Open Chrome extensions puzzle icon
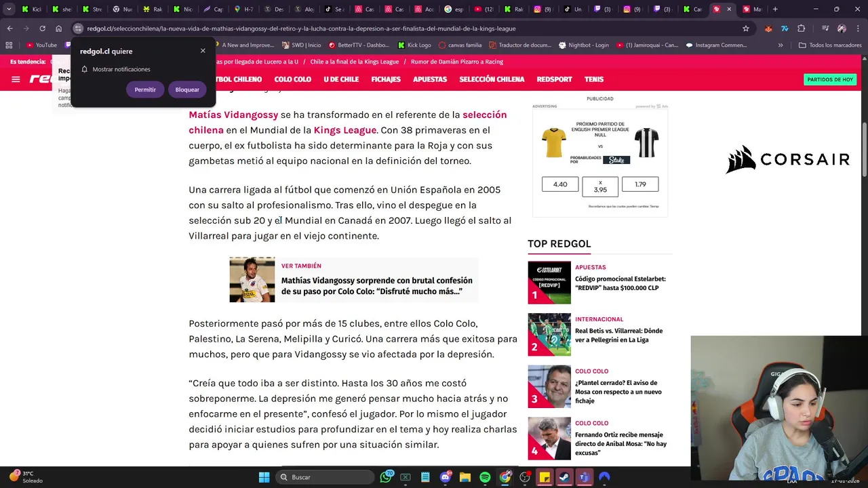 point(802,28)
